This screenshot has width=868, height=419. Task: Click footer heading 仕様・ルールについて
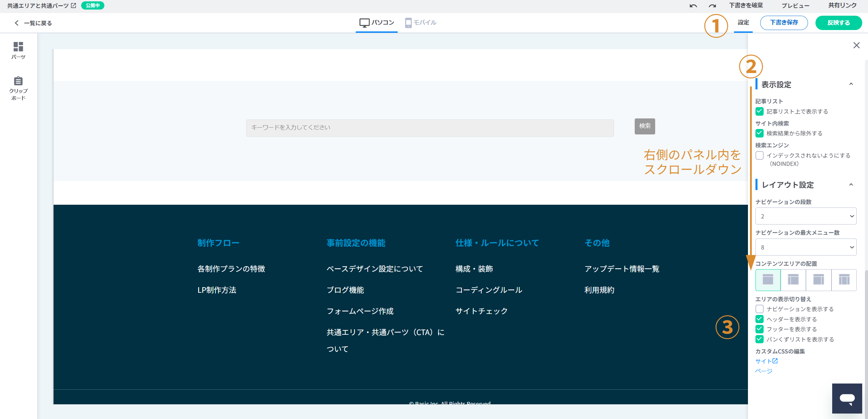click(x=497, y=243)
